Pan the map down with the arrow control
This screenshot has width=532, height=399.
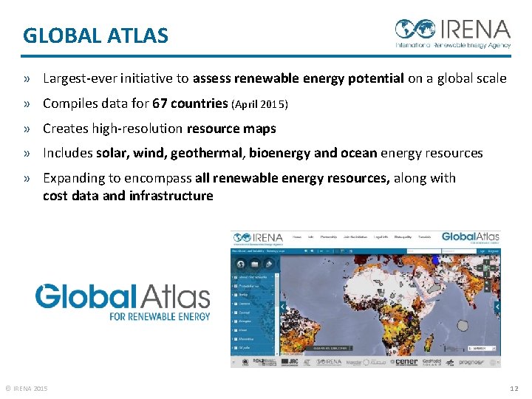pos(486,274)
